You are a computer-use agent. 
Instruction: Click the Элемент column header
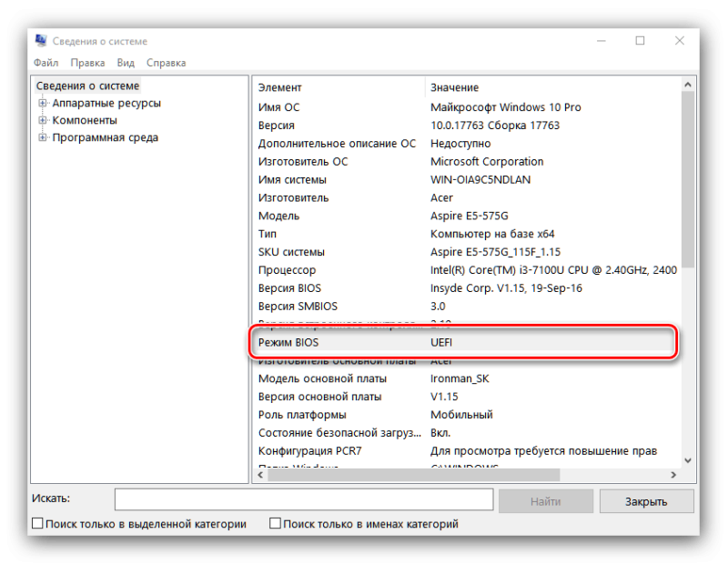pyautogui.click(x=339, y=87)
